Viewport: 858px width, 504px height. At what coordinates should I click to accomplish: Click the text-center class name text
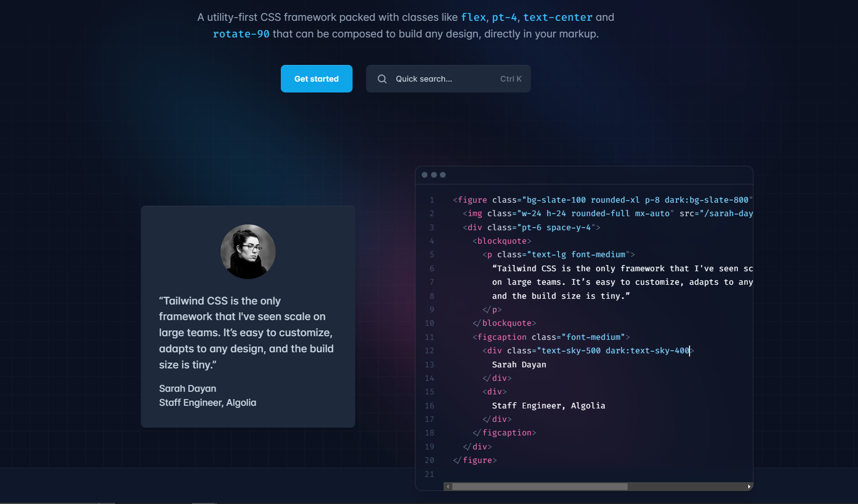click(x=558, y=17)
